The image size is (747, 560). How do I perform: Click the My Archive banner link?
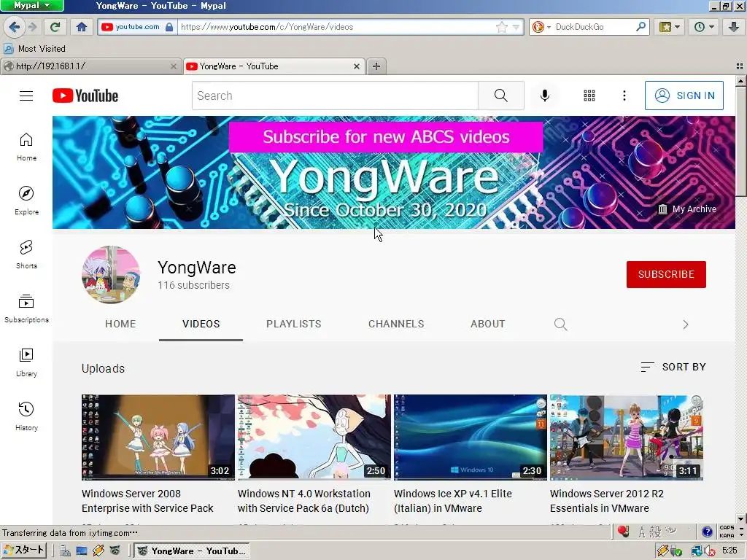[x=687, y=209]
